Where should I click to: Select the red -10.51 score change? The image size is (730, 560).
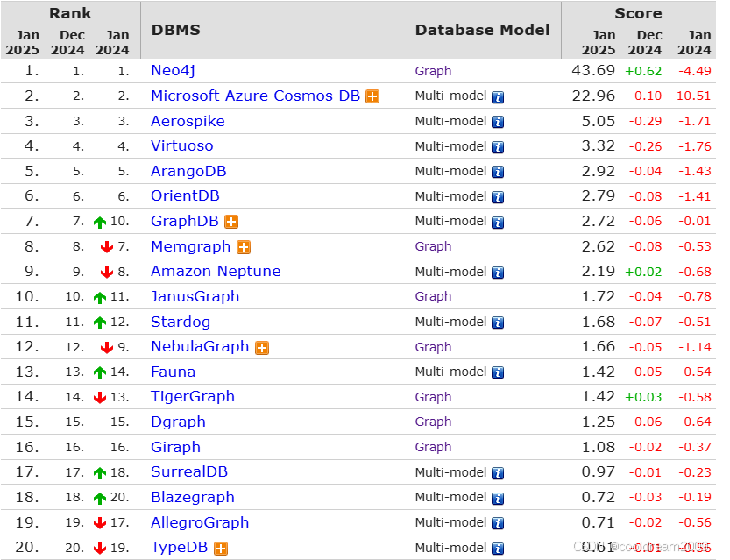[x=691, y=96]
